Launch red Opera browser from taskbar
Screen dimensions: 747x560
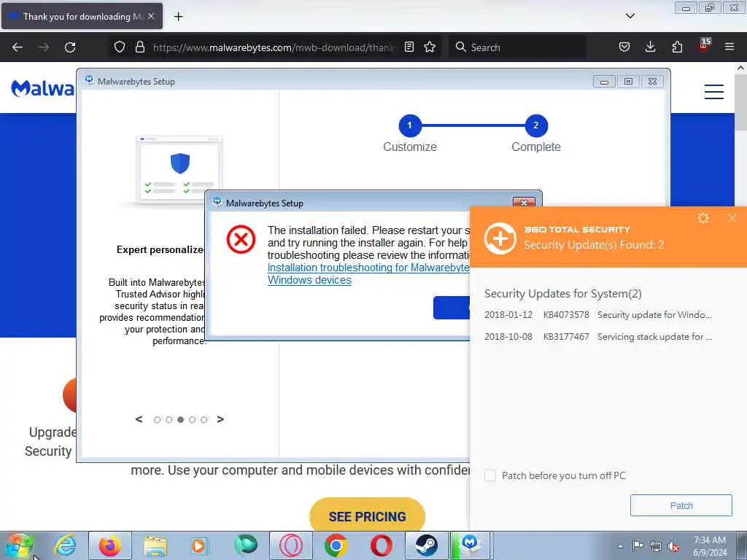point(381,545)
